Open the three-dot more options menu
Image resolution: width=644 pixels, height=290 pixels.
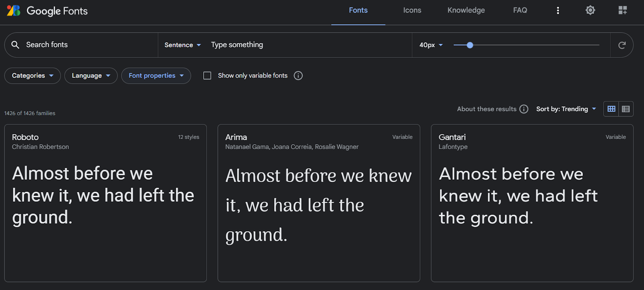pyautogui.click(x=558, y=10)
